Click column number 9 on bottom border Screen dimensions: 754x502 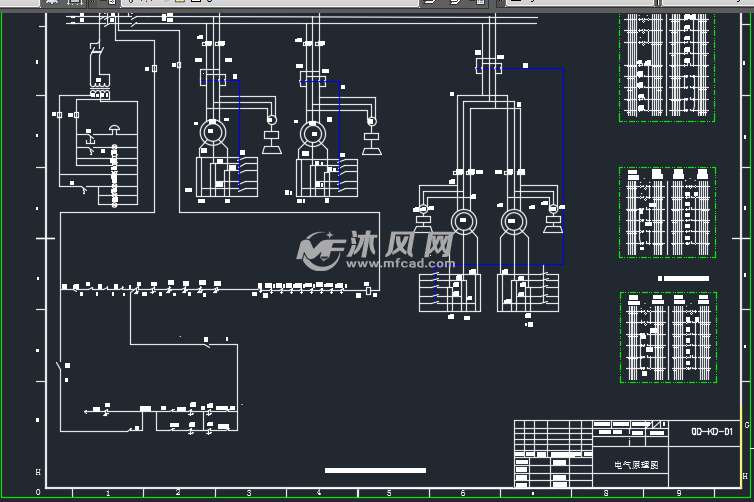coord(679,493)
